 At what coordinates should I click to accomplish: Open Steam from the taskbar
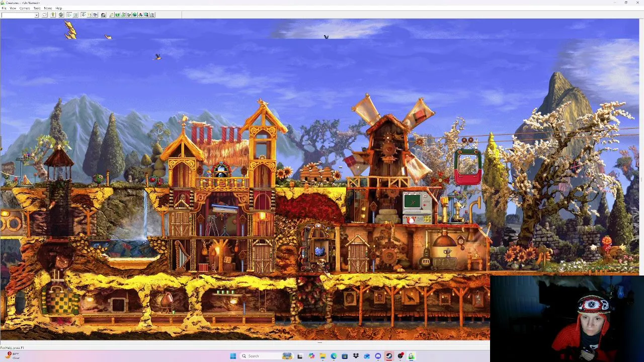click(389, 356)
